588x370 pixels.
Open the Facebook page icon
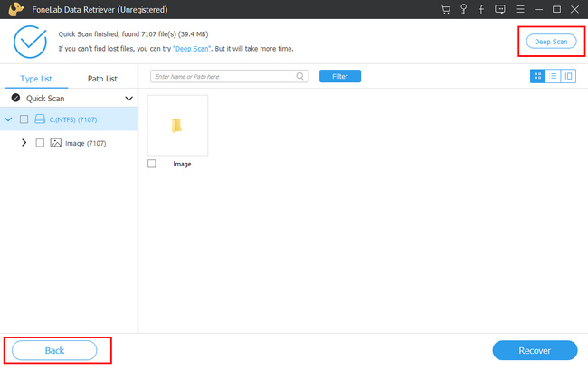481,9
